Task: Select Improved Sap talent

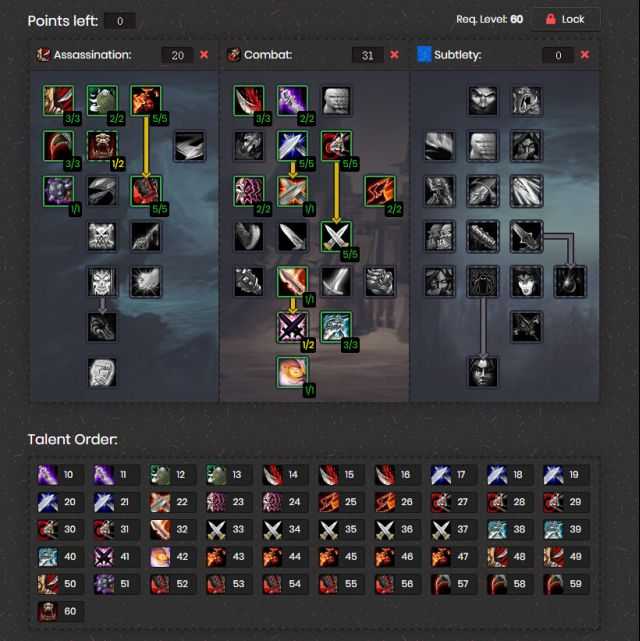Action: pyautogui.click(x=483, y=237)
